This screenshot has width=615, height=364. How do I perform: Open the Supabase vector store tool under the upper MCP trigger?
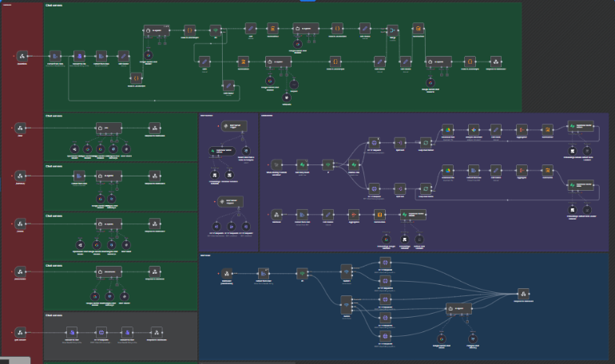point(221,151)
